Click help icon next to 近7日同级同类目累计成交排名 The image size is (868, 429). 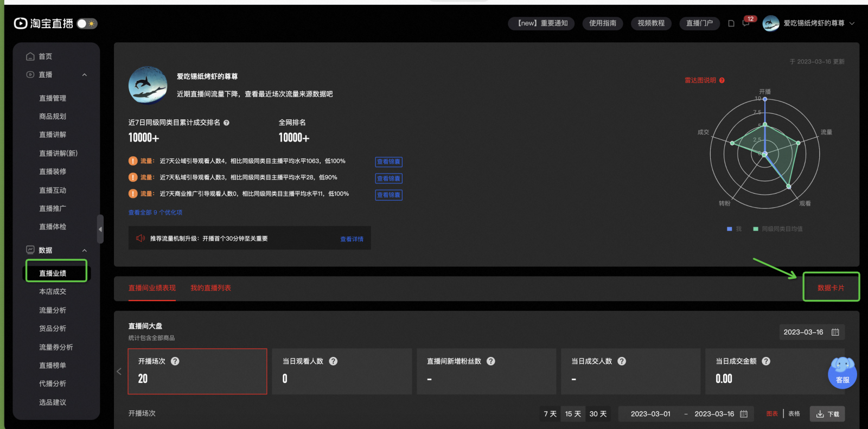(226, 123)
